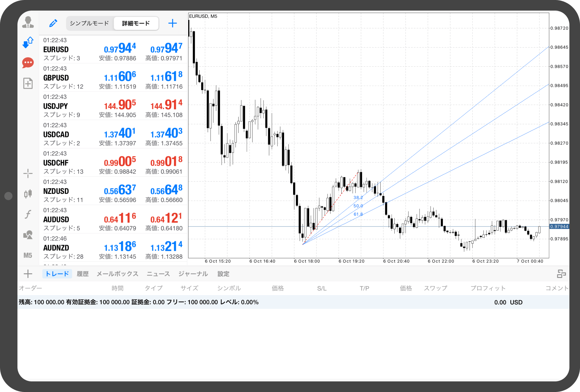This screenshot has width=580, height=392.
Task: Toggle the panel layout icon at right
Action: [x=561, y=274]
